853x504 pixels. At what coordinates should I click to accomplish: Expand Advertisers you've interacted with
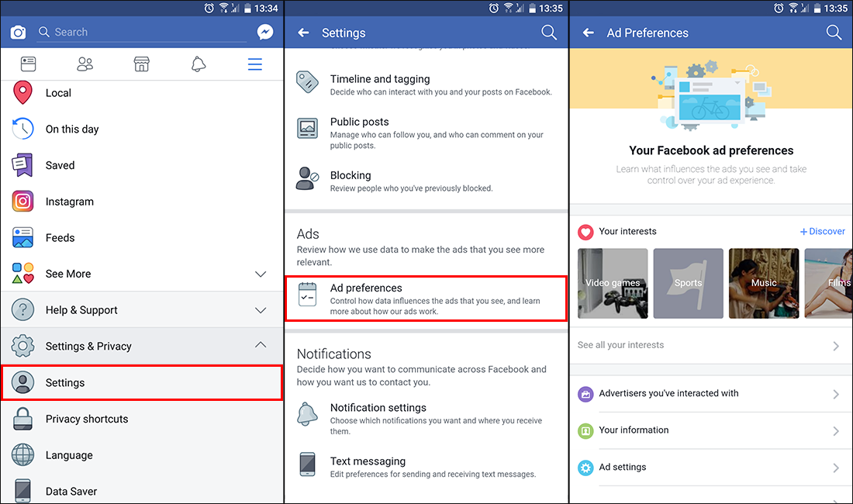(x=711, y=394)
